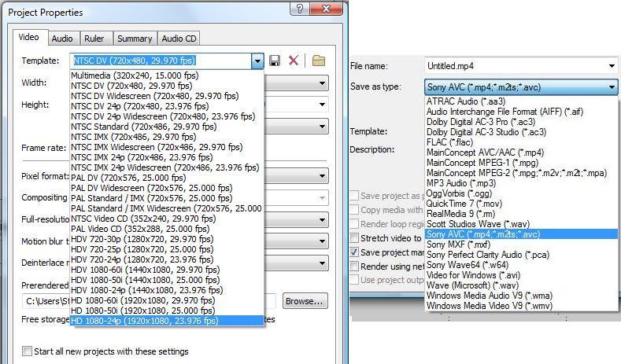Choose Dolby Digital AC-3 Pro type

coord(521,122)
